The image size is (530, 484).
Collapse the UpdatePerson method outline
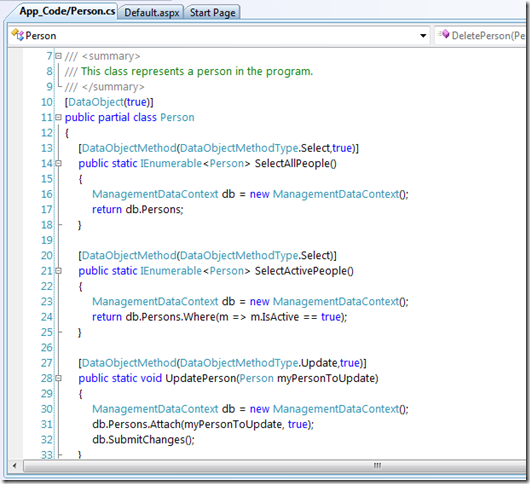[x=58, y=378]
